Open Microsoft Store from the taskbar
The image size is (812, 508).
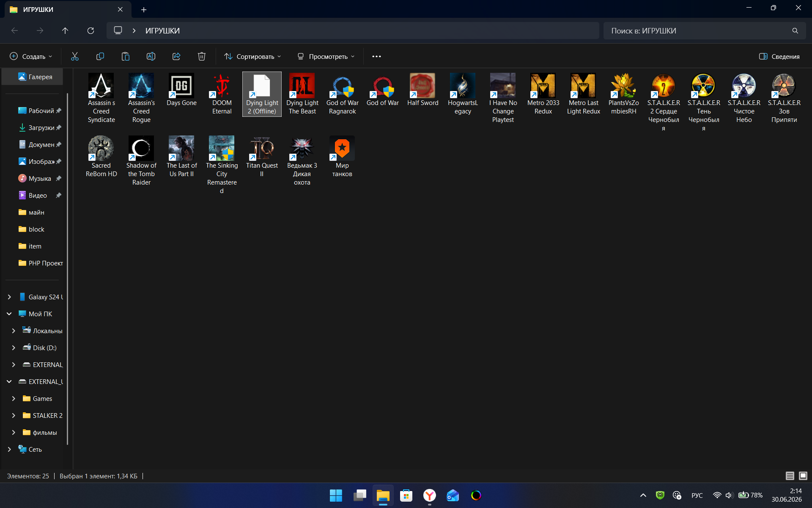tap(406, 495)
